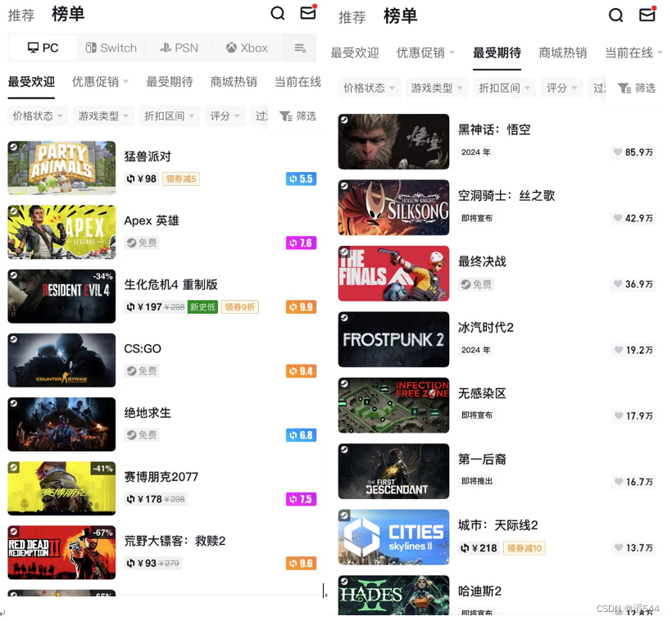The height and width of the screenshot is (621, 672).
Task: Click the Steam 免费 tag under CS:GO
Action: pyautogui.click(x=142, y=371)
